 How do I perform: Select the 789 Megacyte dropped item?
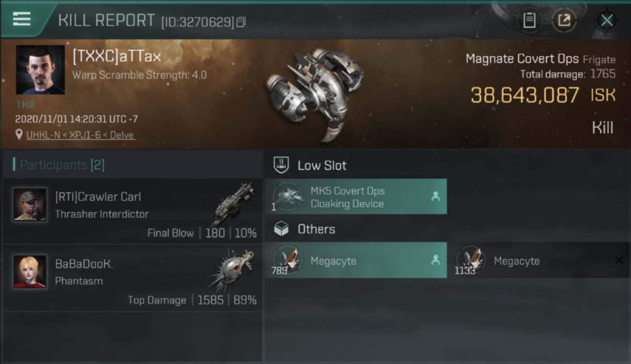tap(356, 260)
